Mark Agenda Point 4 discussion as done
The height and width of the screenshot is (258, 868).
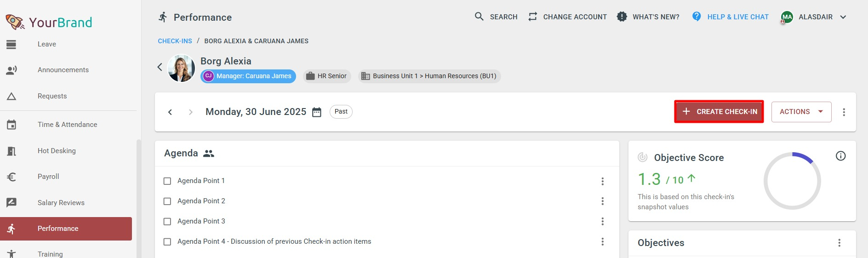(x=167, y=242)
